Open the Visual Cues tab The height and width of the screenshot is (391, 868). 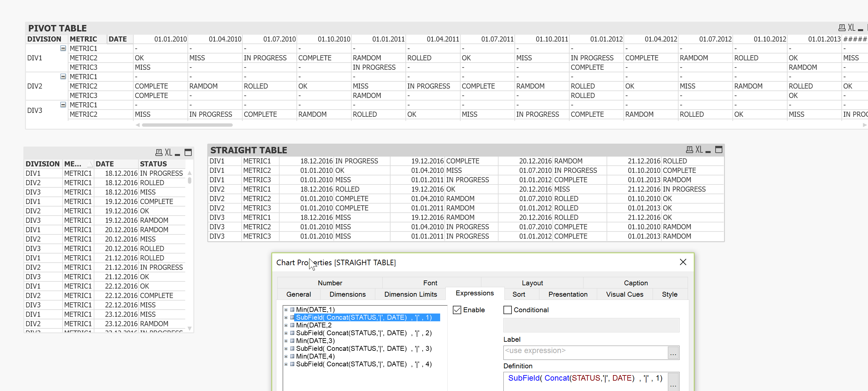pyautogui.click(x=624, y=294)
